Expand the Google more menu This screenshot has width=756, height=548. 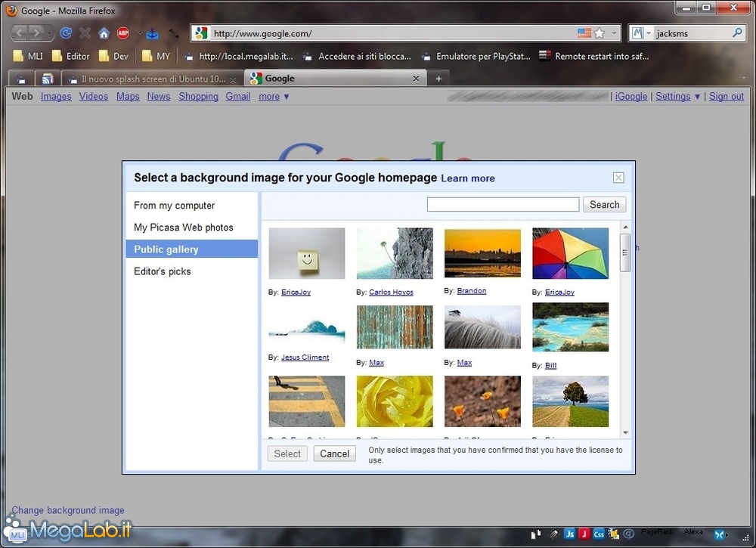point(274,97)
